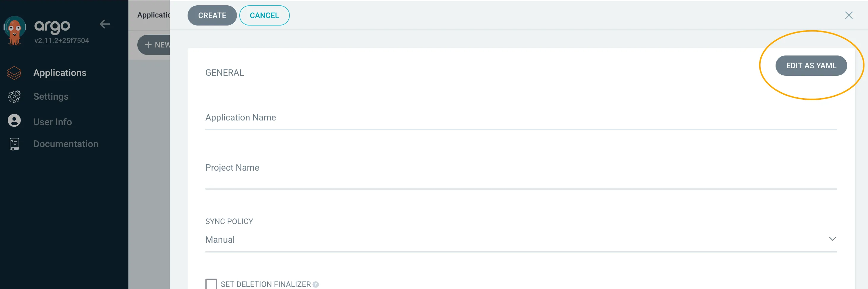Click the Settings gear icon
Image resolution: width=868 pixels, height=289 pixels.
click(14, 96)
